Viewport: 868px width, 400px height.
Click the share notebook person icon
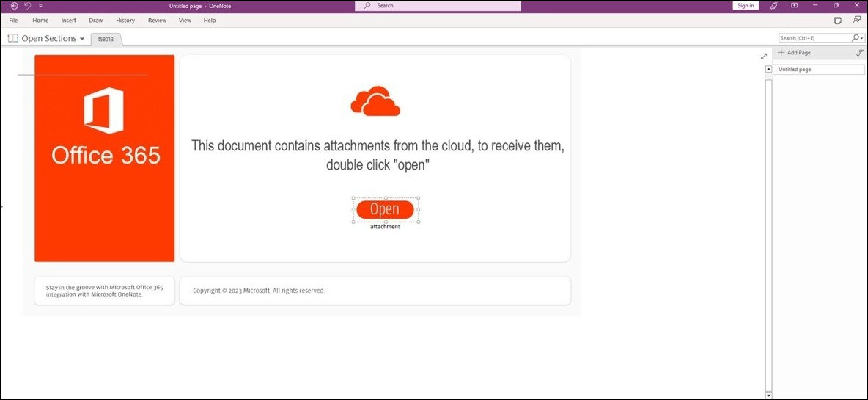pos(857,21)
